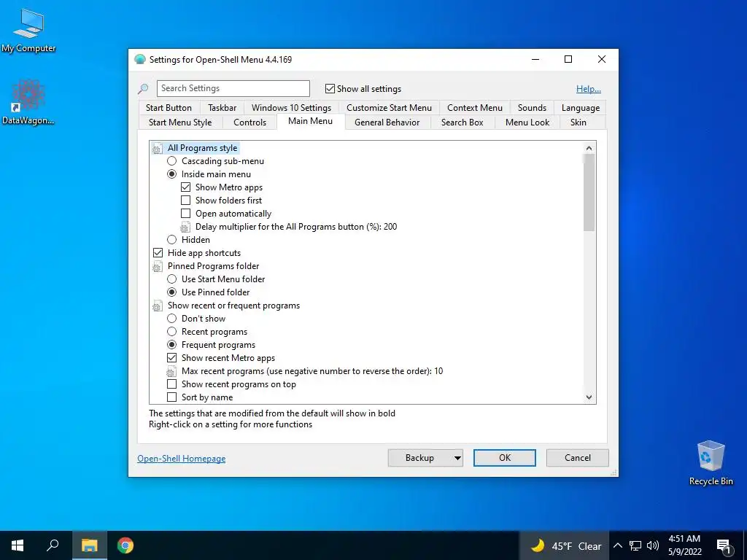747x560 pixels.
Task: Select the Delay multiplier for All Programs button setting
Action: point(296,227)
